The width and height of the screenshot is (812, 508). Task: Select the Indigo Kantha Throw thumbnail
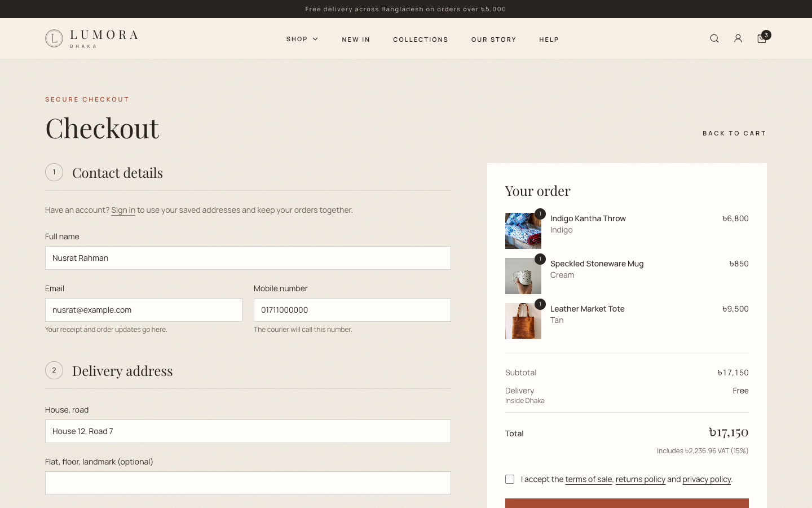point(523,231)
